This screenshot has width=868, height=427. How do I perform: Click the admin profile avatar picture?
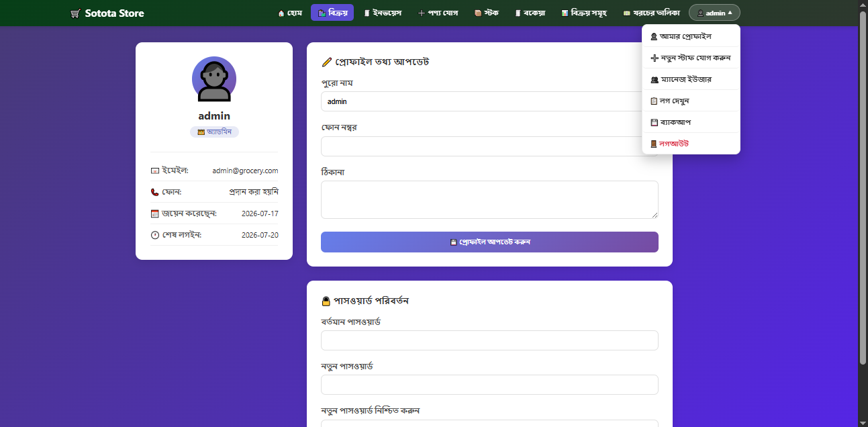214,79
